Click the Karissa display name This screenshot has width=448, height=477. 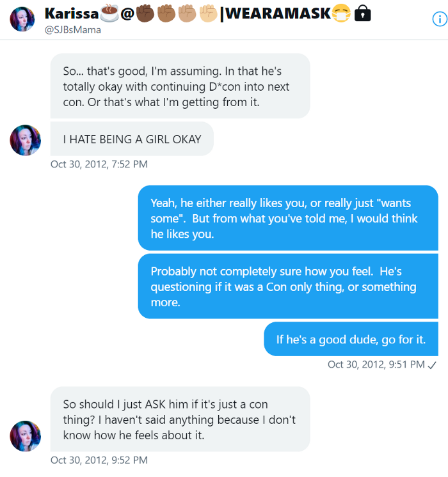pyautogui.click(x=70, y=13)
